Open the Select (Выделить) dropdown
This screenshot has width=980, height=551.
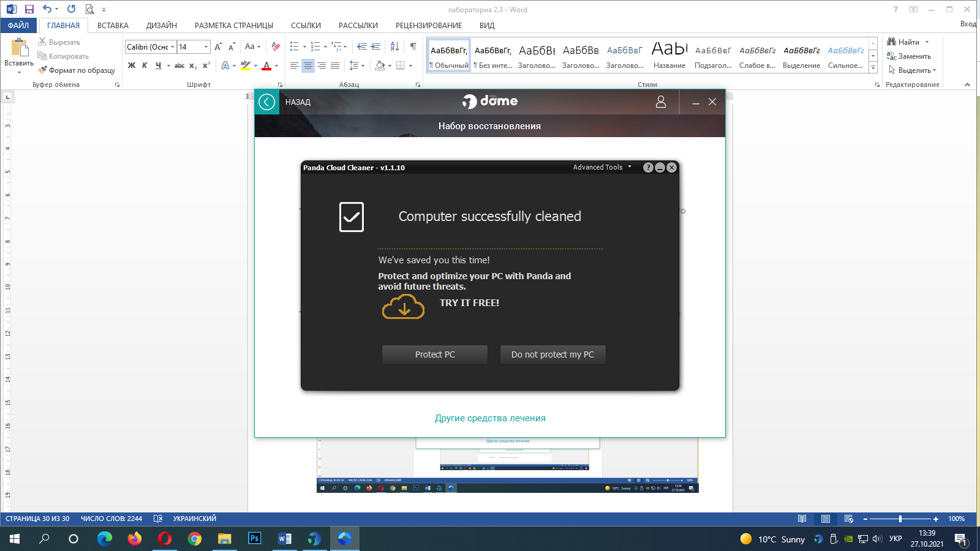[x=913, y=70]
